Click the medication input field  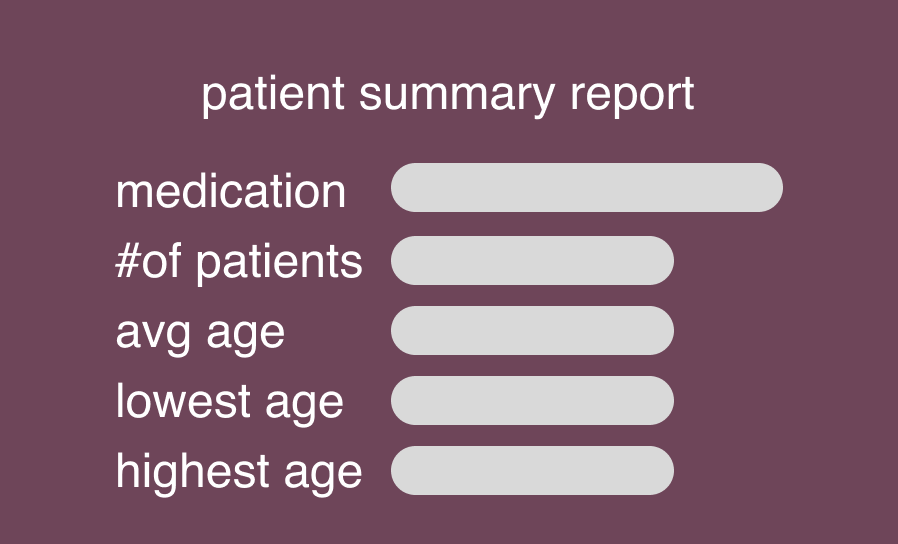tap(586, 188)
